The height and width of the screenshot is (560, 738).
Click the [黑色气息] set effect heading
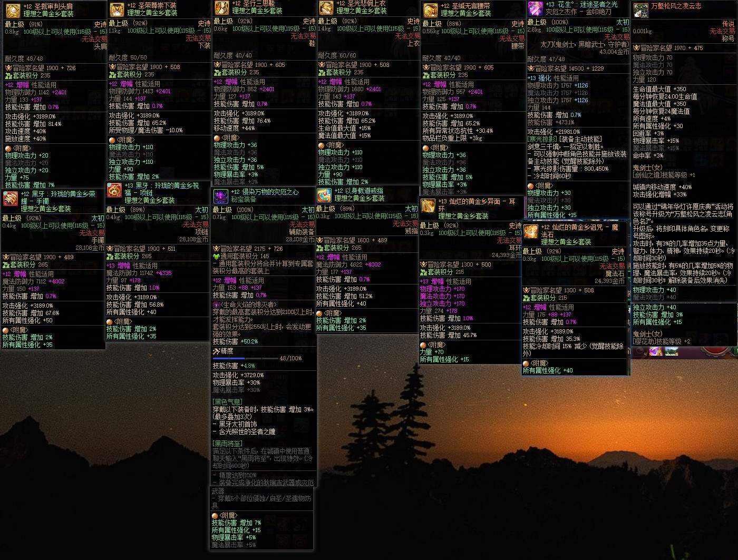228,401
